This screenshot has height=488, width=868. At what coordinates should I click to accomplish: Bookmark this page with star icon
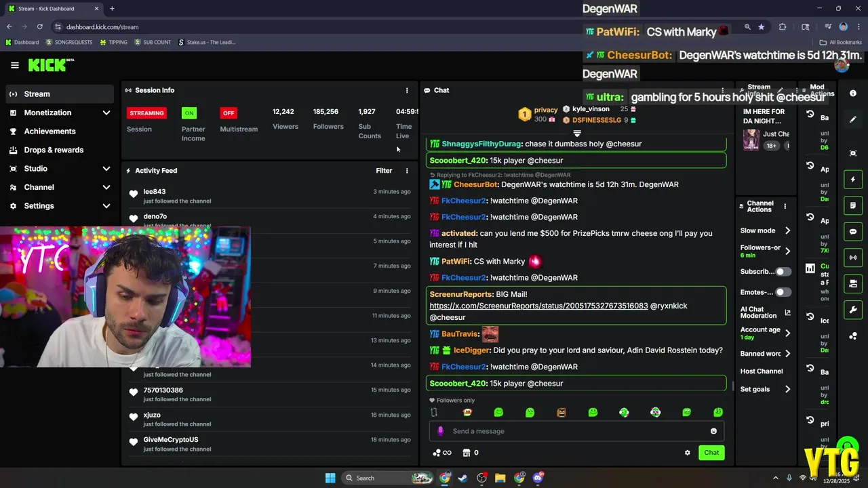coord(762,26)
